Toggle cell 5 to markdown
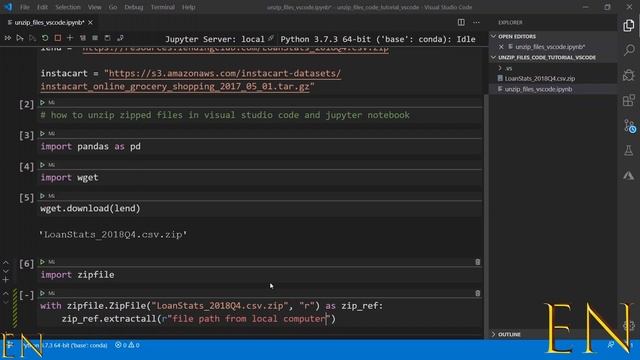 [51, 196]
